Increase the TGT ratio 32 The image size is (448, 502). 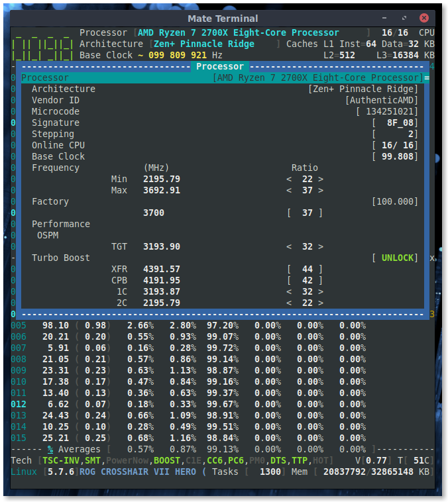click(x=321, y=247)
